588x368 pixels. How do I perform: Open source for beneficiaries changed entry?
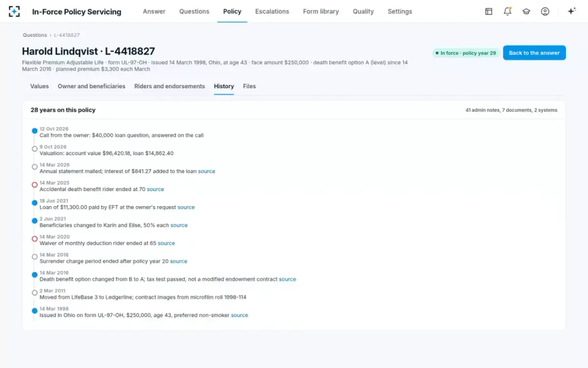[179, 225]
